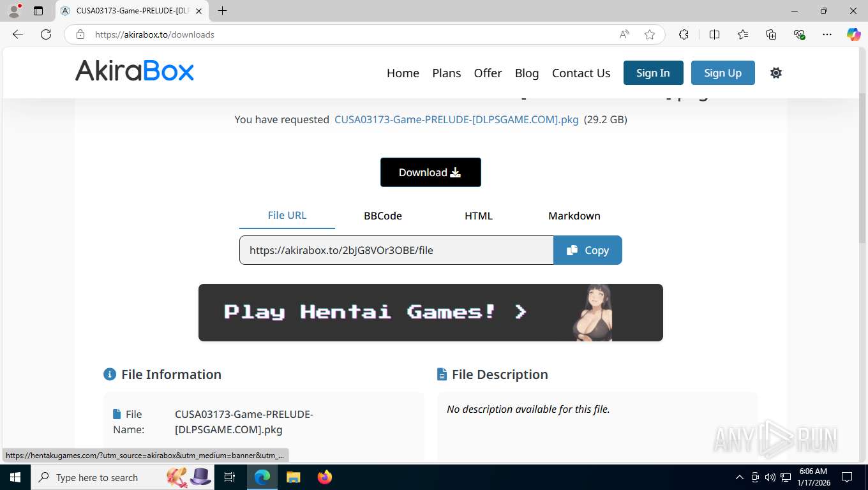
Task: Toggle Read aloud icon in address bar
Action: [x=624, y=34]
